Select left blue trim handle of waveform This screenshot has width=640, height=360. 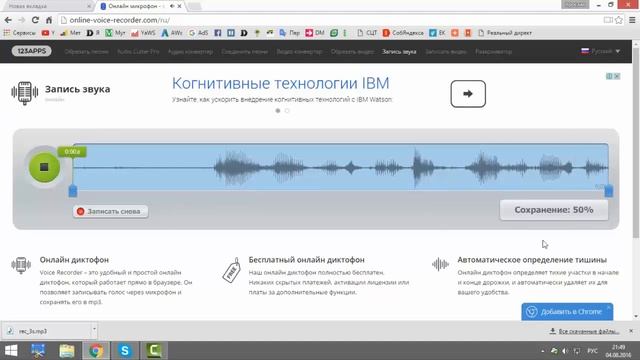(x=73, y=191)
